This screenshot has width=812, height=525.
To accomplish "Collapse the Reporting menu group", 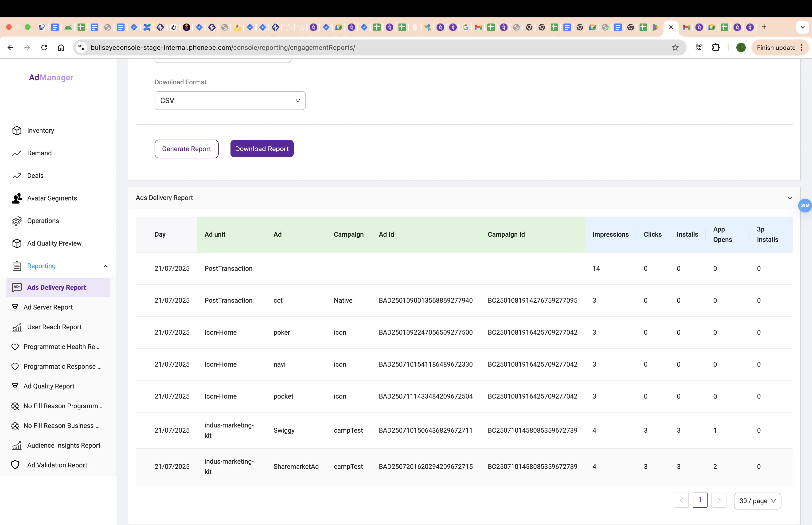I will point(106,266).
